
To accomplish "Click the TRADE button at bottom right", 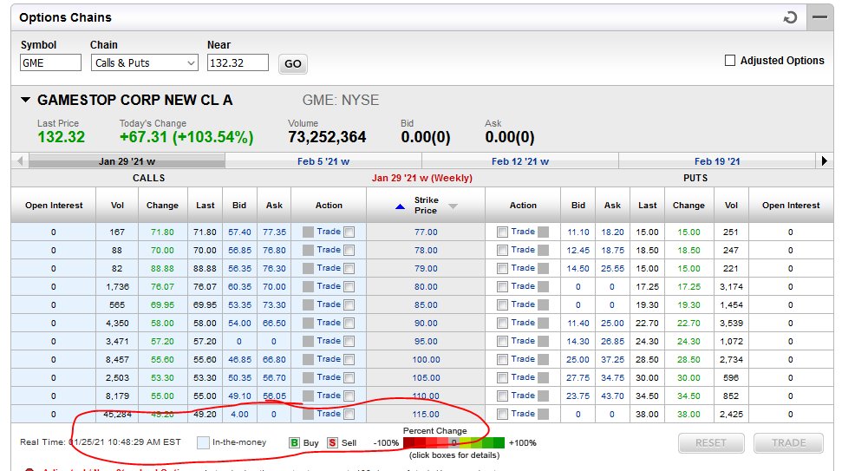I will (789, 442).
